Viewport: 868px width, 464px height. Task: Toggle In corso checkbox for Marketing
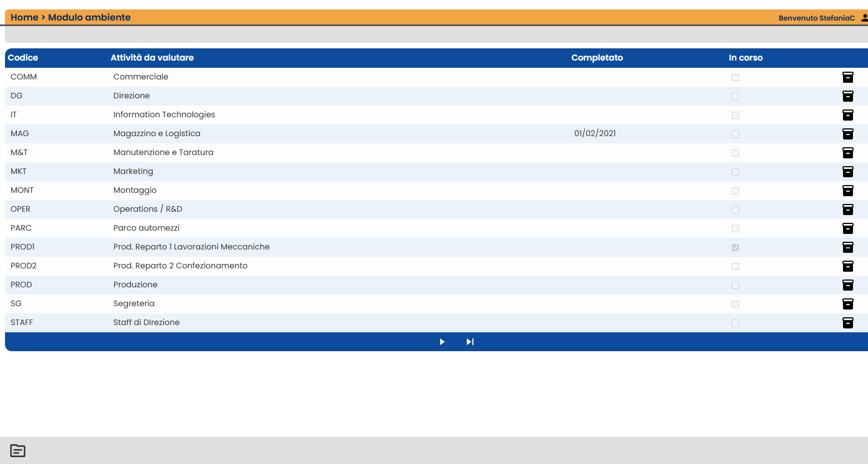coord(735,172)
